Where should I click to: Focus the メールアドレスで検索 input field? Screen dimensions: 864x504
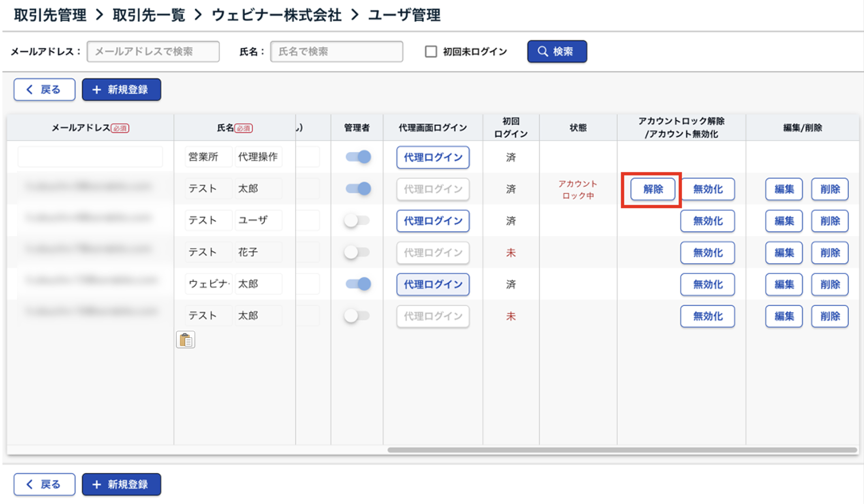[153, 51]
